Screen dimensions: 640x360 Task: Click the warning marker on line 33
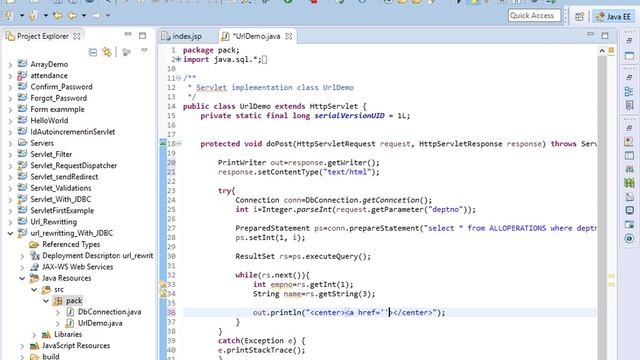(163, 284)
